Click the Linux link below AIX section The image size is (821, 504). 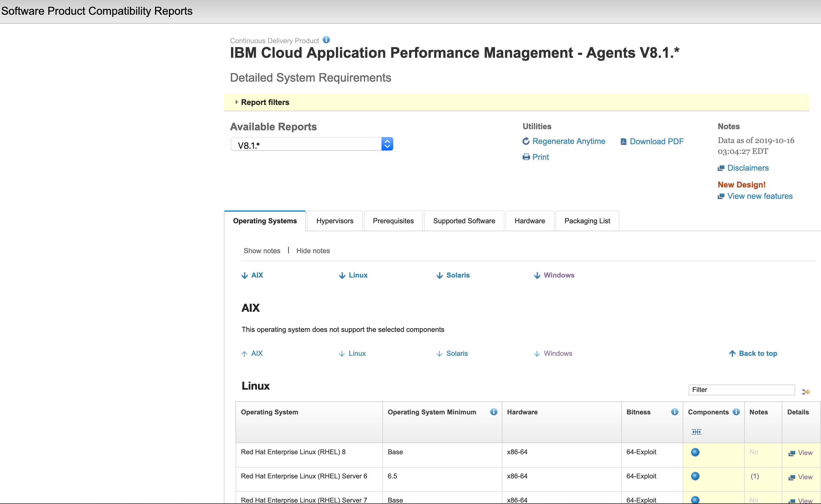tap(357, 353)
